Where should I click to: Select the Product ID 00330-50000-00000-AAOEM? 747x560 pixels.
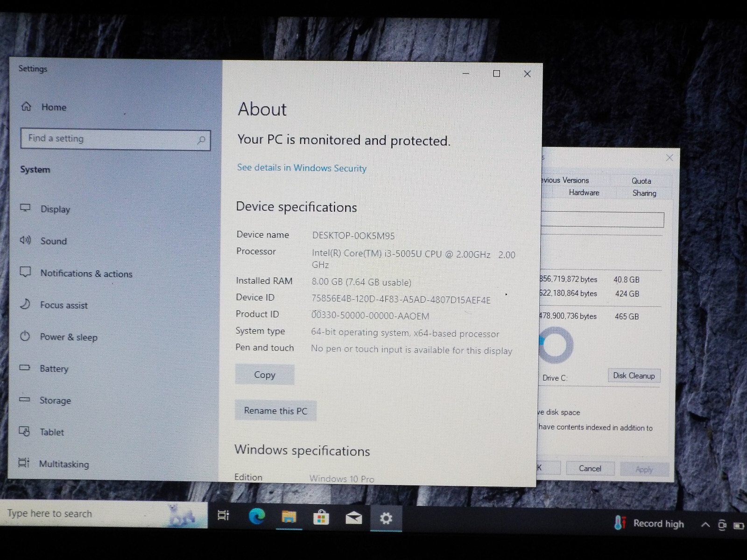[370, 315]
